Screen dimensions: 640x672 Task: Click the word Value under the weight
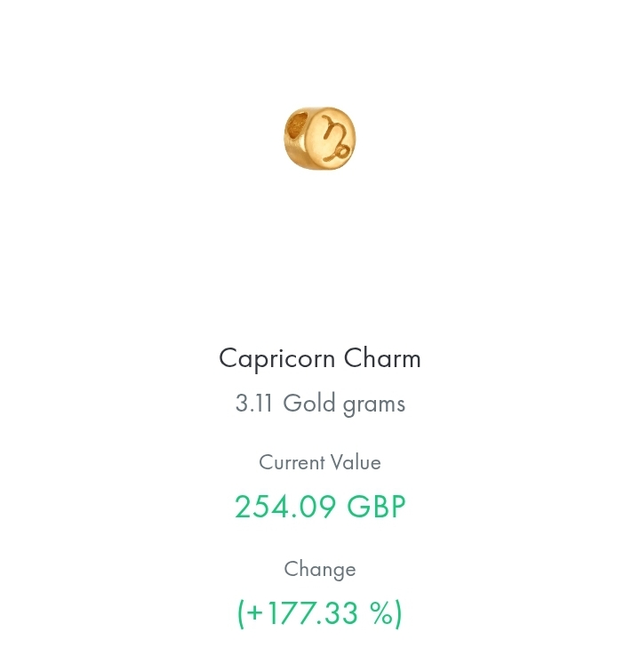point(356,462)
